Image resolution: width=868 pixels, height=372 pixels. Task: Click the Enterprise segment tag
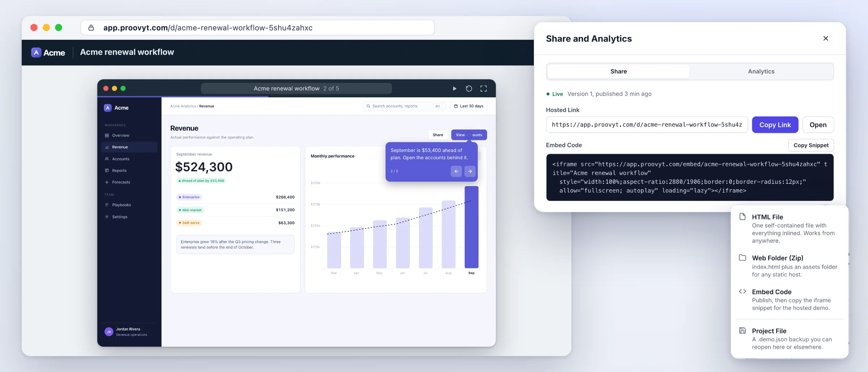(x=189, y=197)
